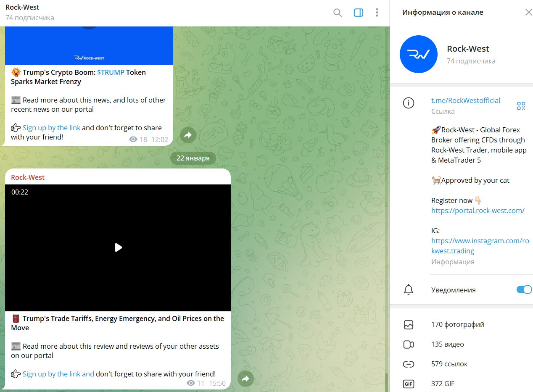Click the 22 января date badge

click(193, 158)
